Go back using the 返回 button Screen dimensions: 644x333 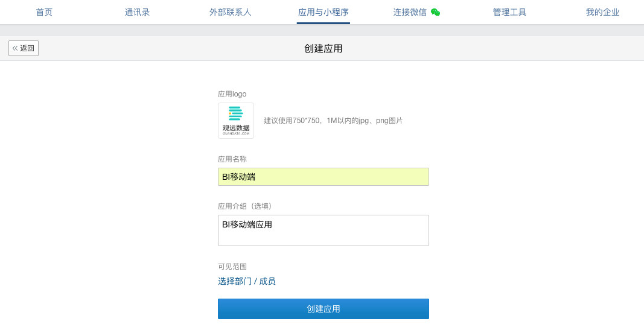coord(24,48)
